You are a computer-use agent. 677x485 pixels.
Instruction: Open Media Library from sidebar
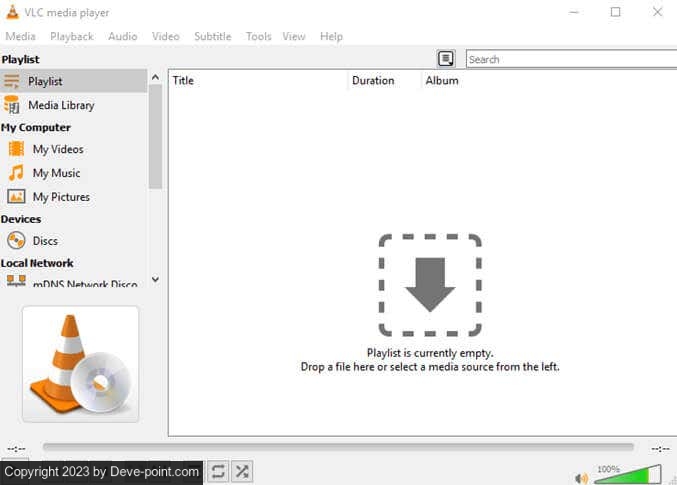61,105
